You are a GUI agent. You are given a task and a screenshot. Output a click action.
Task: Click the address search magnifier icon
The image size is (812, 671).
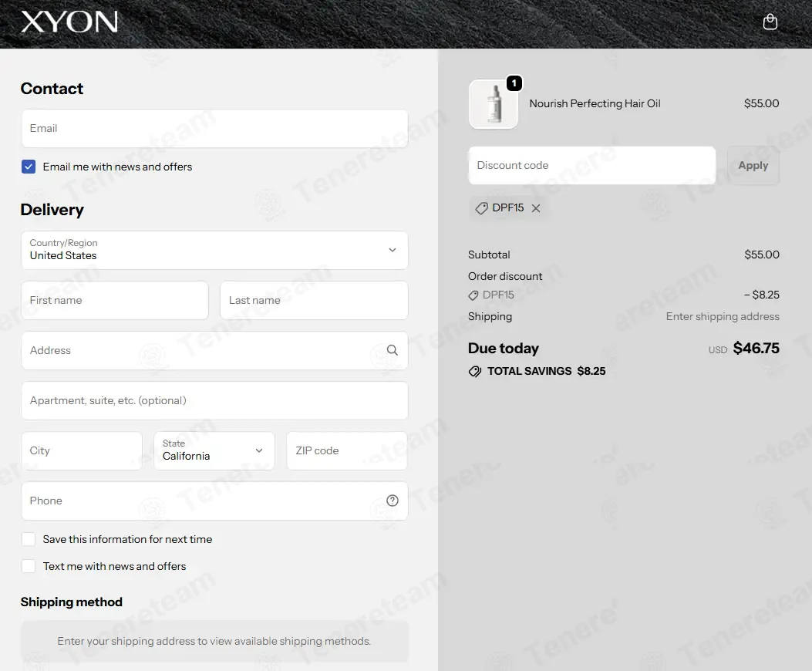pos(393,350)
